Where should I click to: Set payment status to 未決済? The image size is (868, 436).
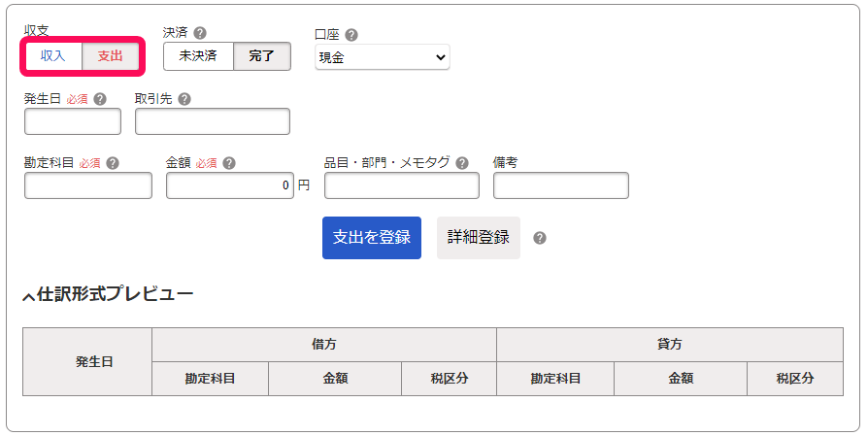[198, 56]
